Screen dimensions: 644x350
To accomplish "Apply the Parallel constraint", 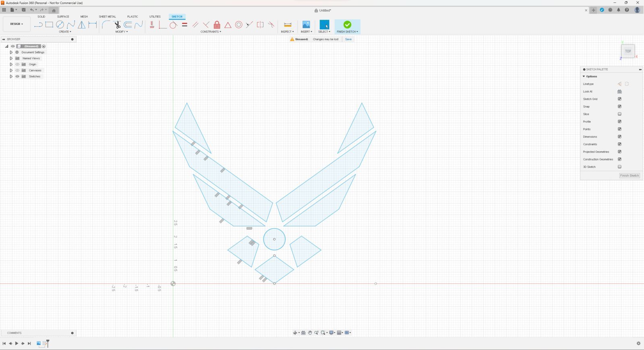I will point(195,25).
